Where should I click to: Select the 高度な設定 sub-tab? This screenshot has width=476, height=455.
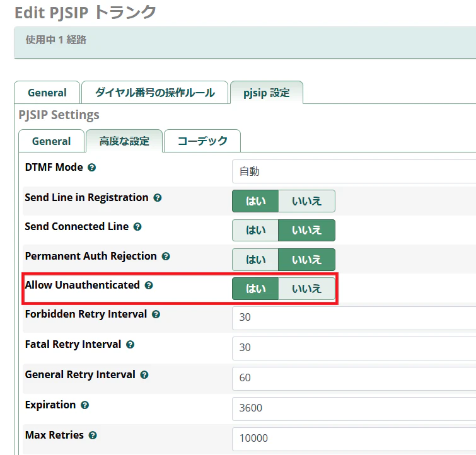click(x=124, y=141)
